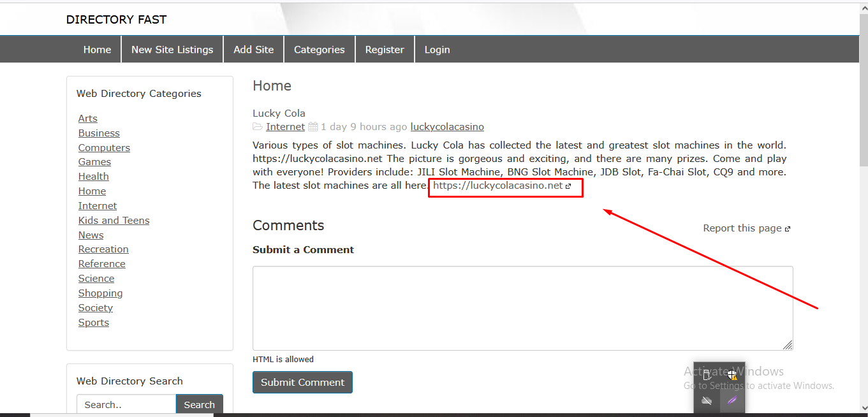Viewport: 868px width, 417px height.
Task: Open the Sports category link
Action: point(94,323)
